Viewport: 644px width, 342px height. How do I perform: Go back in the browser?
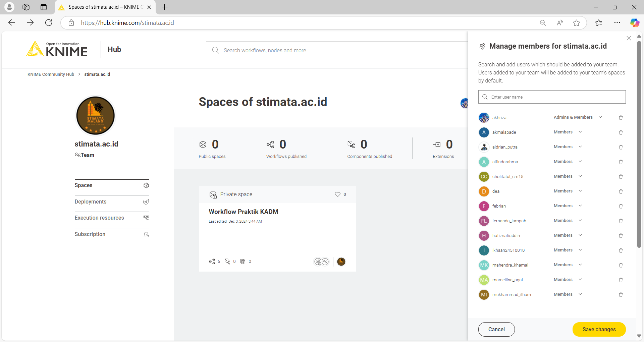pos(12,22)
